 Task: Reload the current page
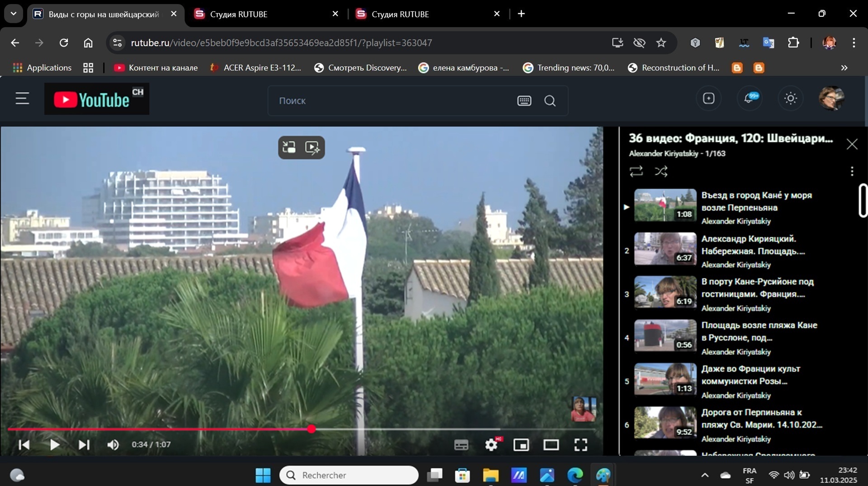click(x=64, y=43)
